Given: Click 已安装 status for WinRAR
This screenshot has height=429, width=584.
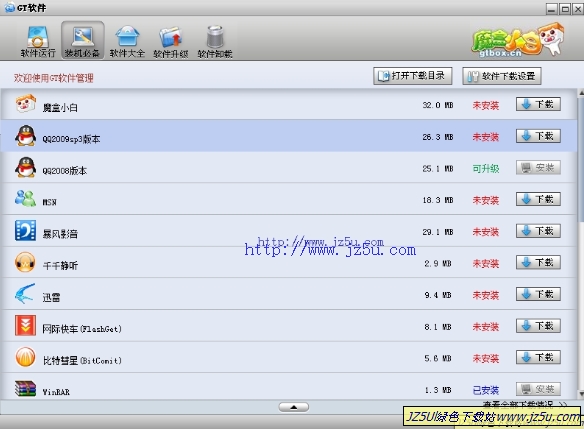Looking at the screenshot, I should (x=486, y=390).
